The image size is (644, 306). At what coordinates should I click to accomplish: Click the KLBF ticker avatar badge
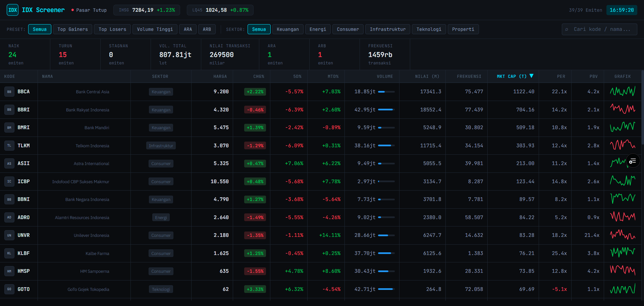pyautogui.click(x=9, y=253)
